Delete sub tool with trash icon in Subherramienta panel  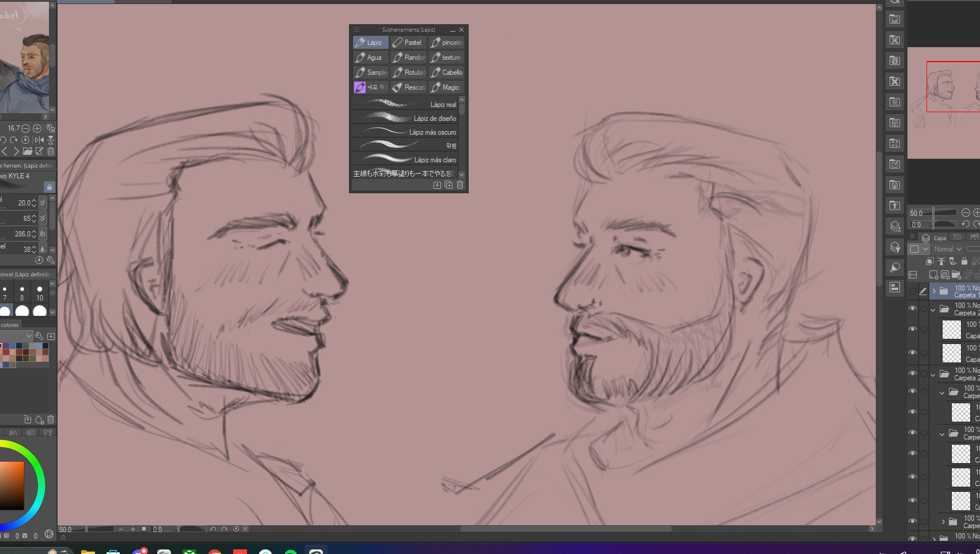tap(460, 185)
